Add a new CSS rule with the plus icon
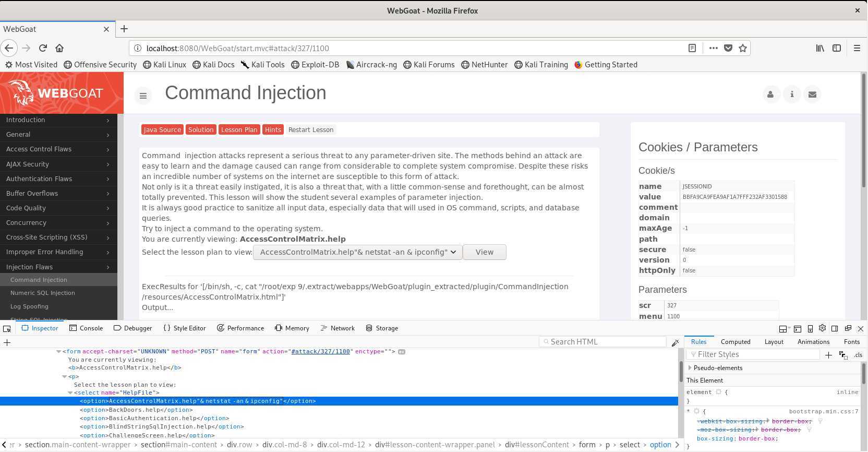 point(828,355)
